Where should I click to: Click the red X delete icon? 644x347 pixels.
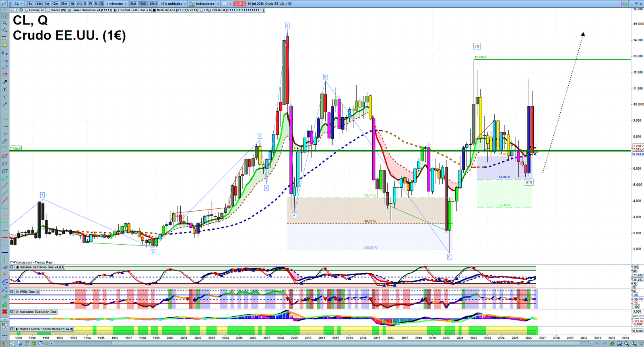pyautogui.click(x=4, y=312)
